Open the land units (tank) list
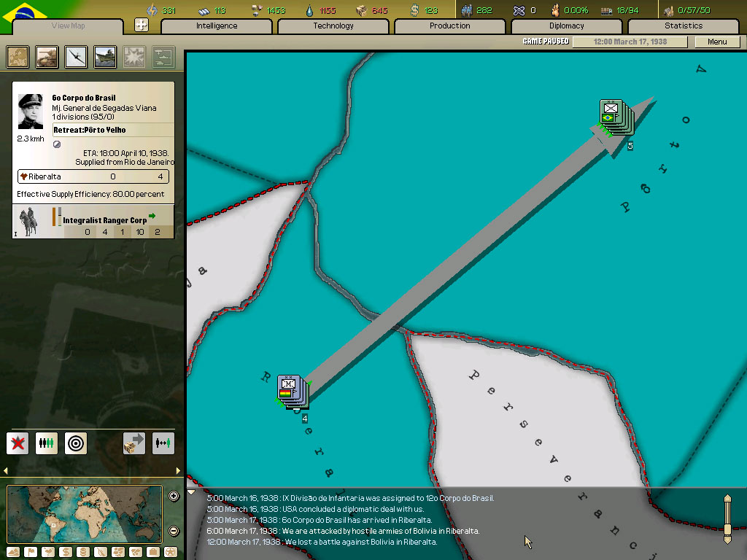The width and height of the screenshot is (747, 560). coord(47,57)
